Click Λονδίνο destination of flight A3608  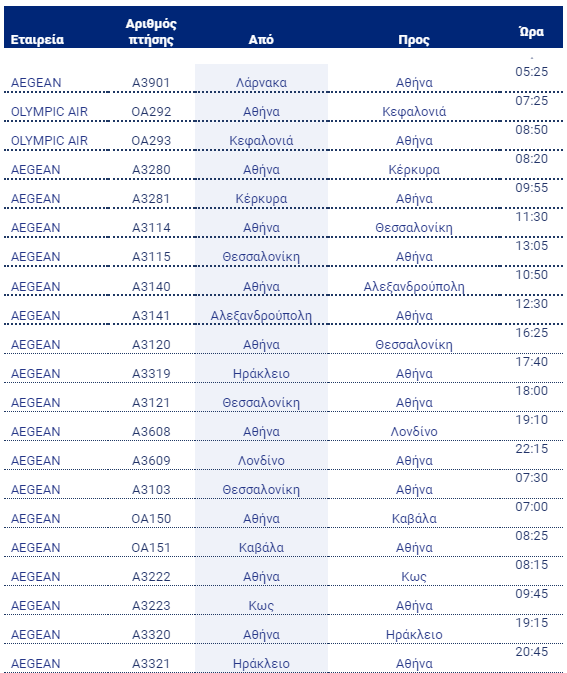[414, 431]
